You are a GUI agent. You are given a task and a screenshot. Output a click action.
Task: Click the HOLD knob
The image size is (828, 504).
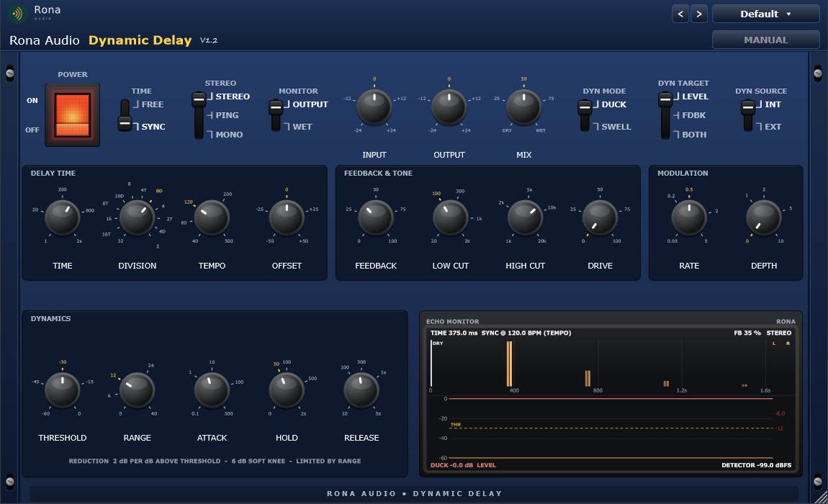tap(287, 390)
